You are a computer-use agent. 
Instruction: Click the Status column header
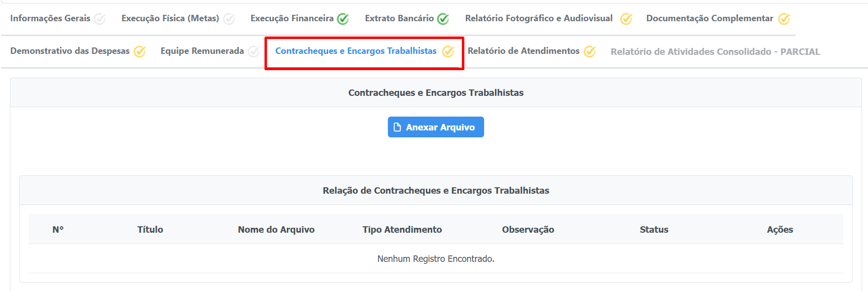pyautogui.click(x=654, y=229)
